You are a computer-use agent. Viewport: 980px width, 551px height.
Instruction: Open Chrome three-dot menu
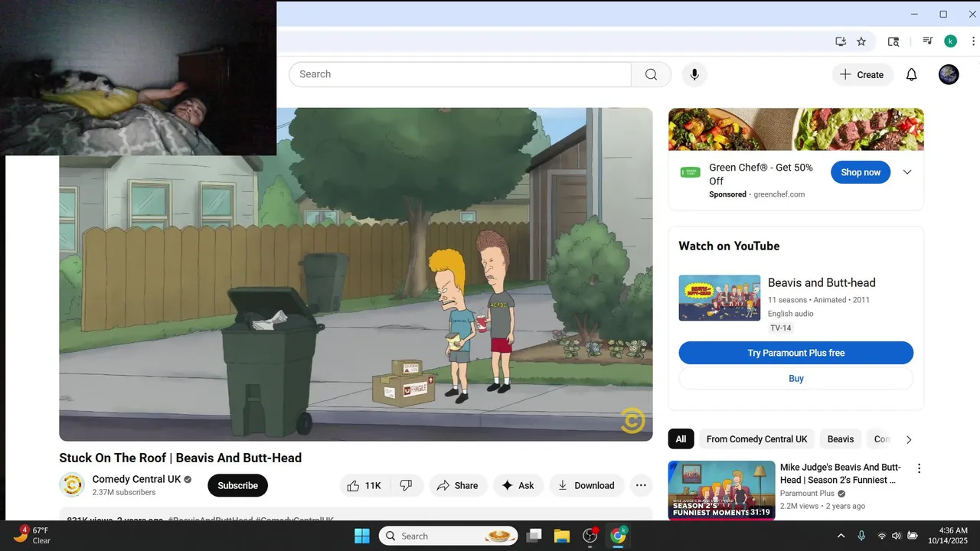tap(973, 41)
